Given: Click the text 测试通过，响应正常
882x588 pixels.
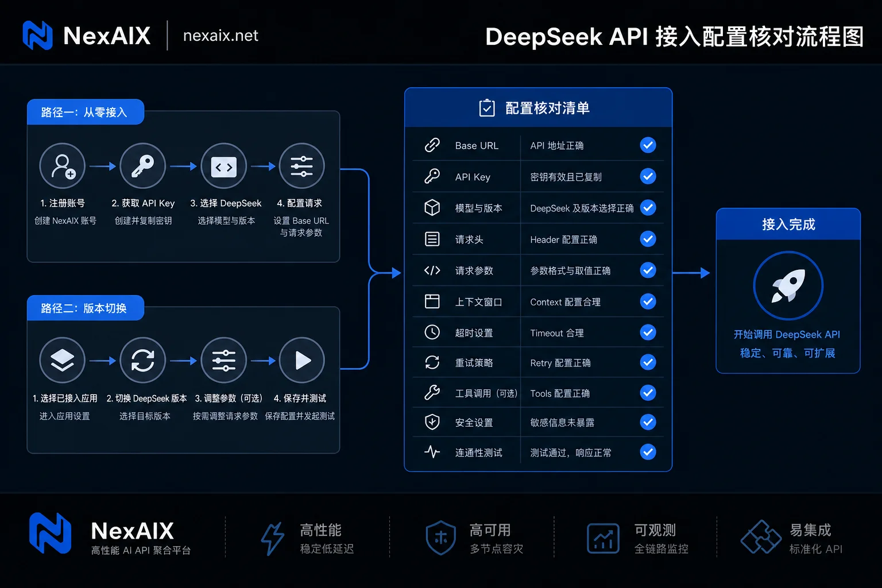Looking at the screenshot, I should tap(570, 452).
